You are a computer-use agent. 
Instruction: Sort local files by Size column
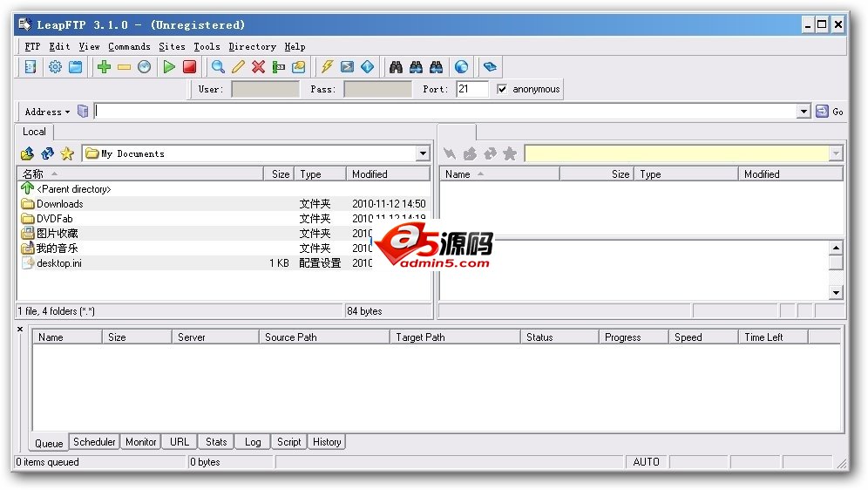pyautogui.click(x=279, y=174)
